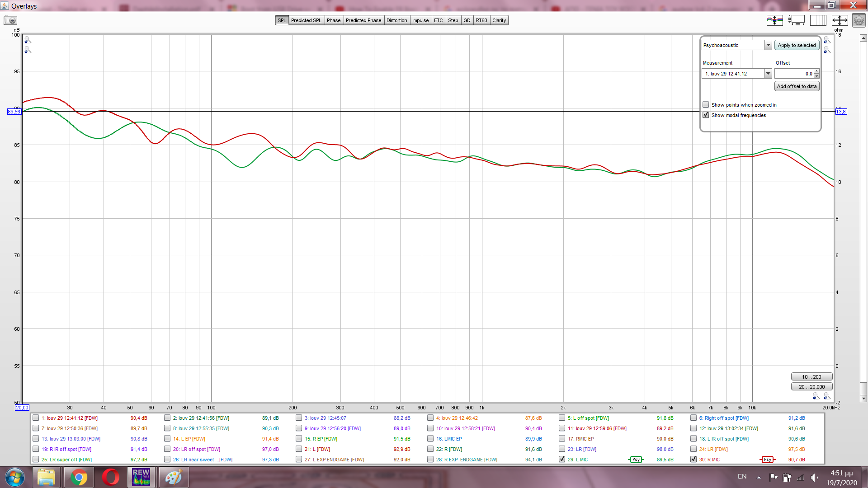Click the frequency axis grid icon
This screenshot has width=868, height=488.
(818, 20)
